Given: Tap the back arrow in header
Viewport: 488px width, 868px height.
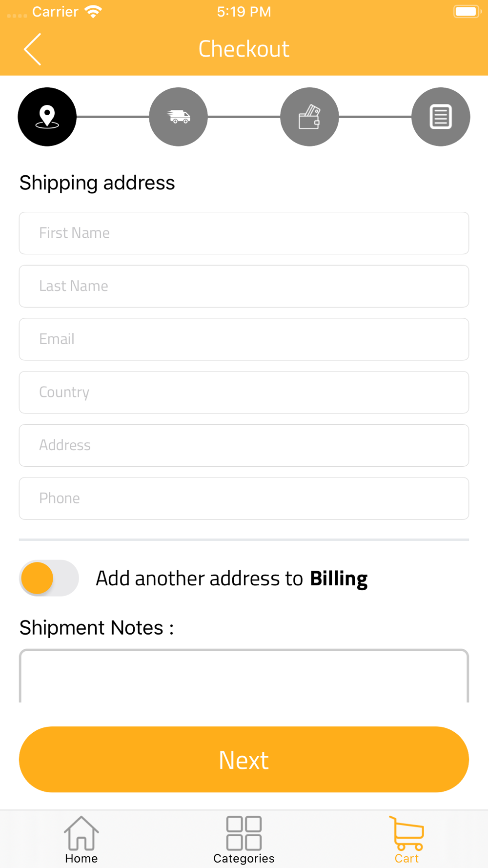Looking at the screenshot, I should point(33,49).
